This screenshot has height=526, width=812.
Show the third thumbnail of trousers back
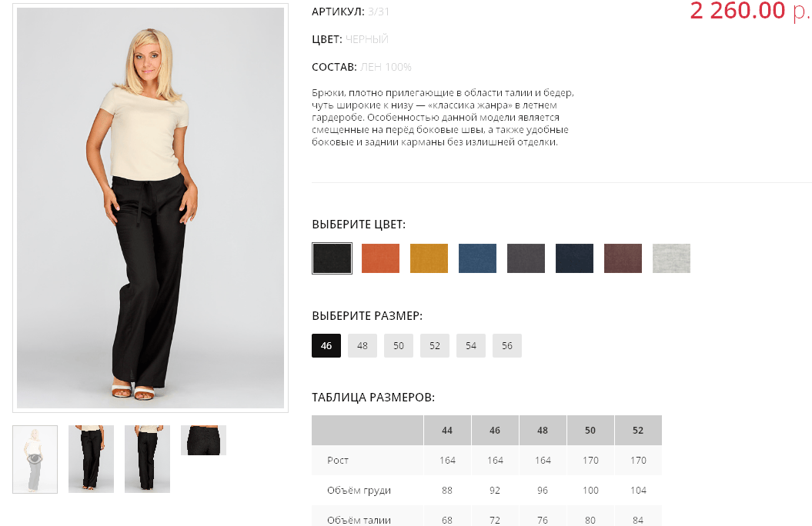[x=148, y=459]
